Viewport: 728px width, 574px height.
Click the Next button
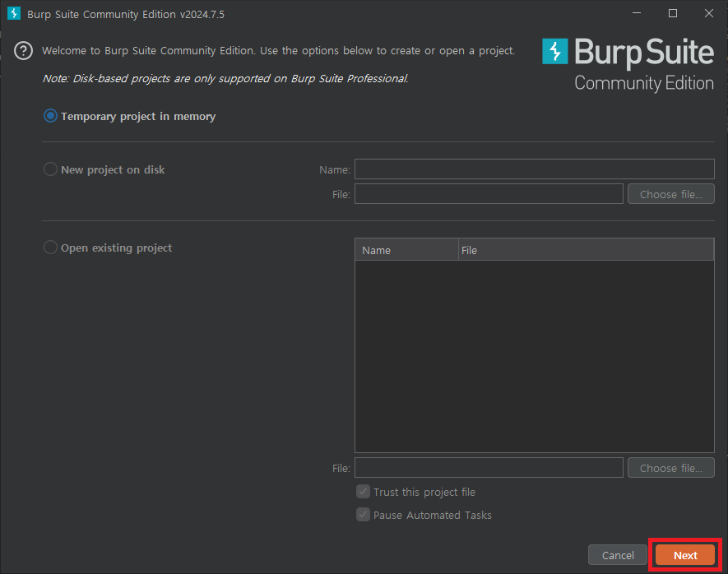pos(685,555)
